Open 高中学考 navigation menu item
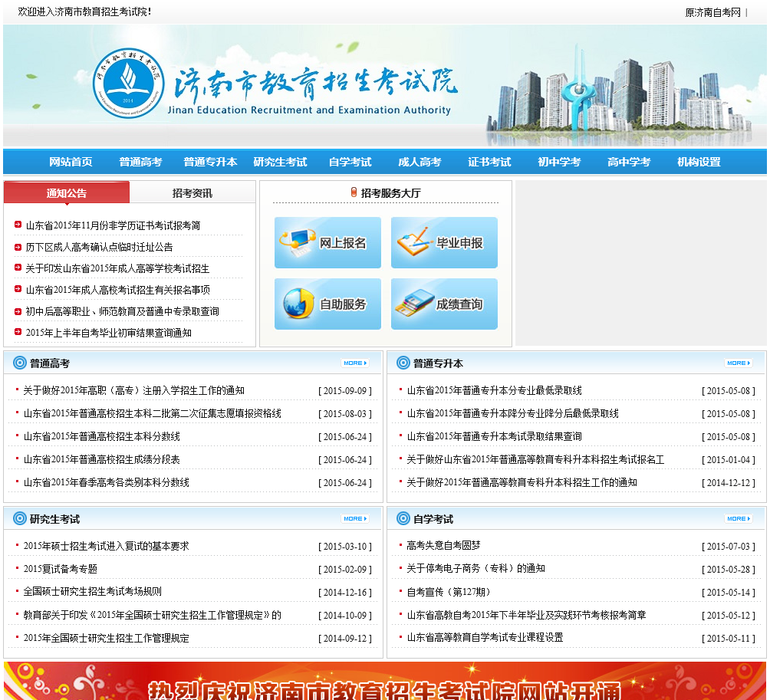Screen dimensions: 770x700 click(629, 162)
